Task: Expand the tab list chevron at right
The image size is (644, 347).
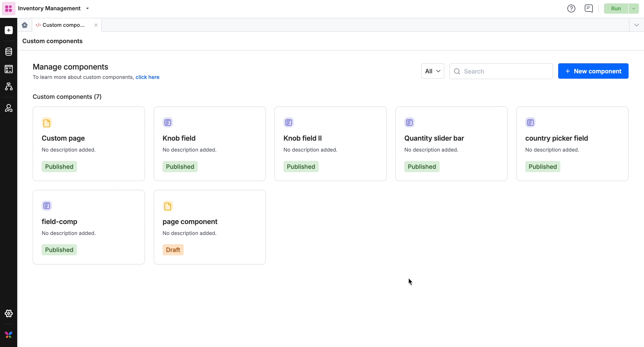Action: pos(636,25)
